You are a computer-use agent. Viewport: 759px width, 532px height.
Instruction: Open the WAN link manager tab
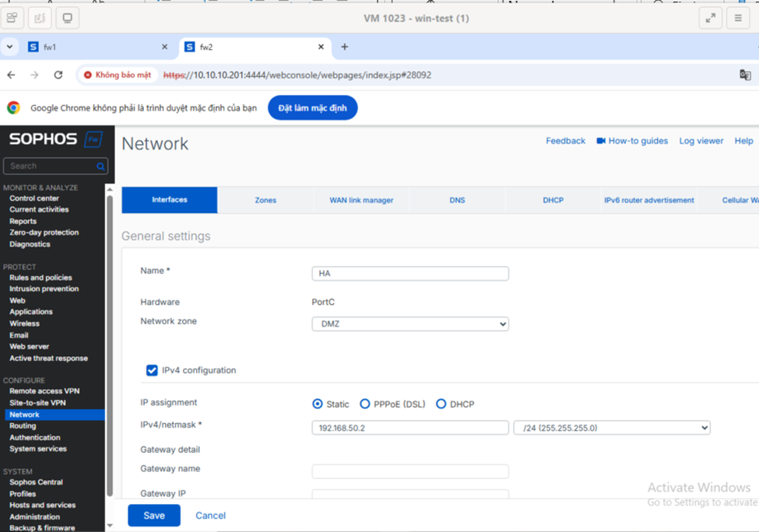[x=361, y=200]
